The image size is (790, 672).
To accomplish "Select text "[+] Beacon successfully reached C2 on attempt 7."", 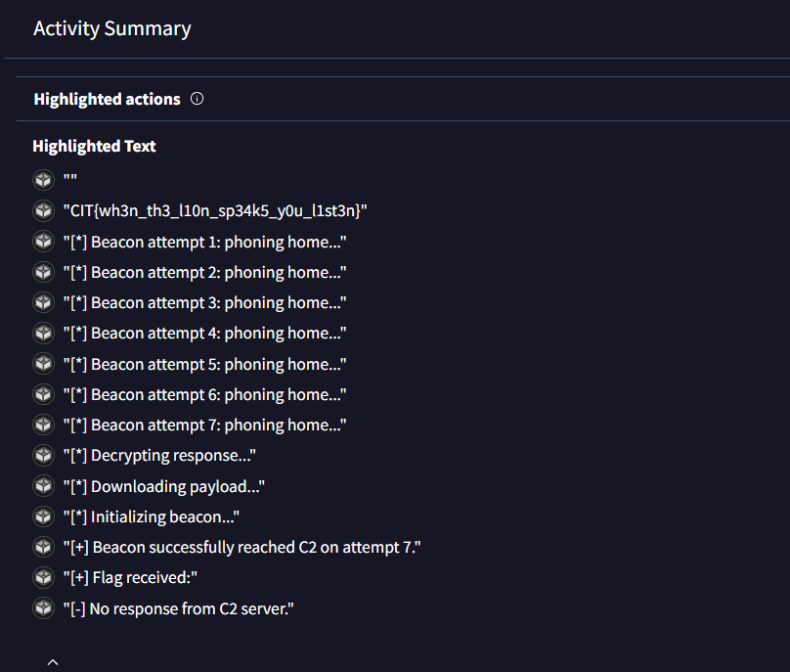I will point(241,548).
